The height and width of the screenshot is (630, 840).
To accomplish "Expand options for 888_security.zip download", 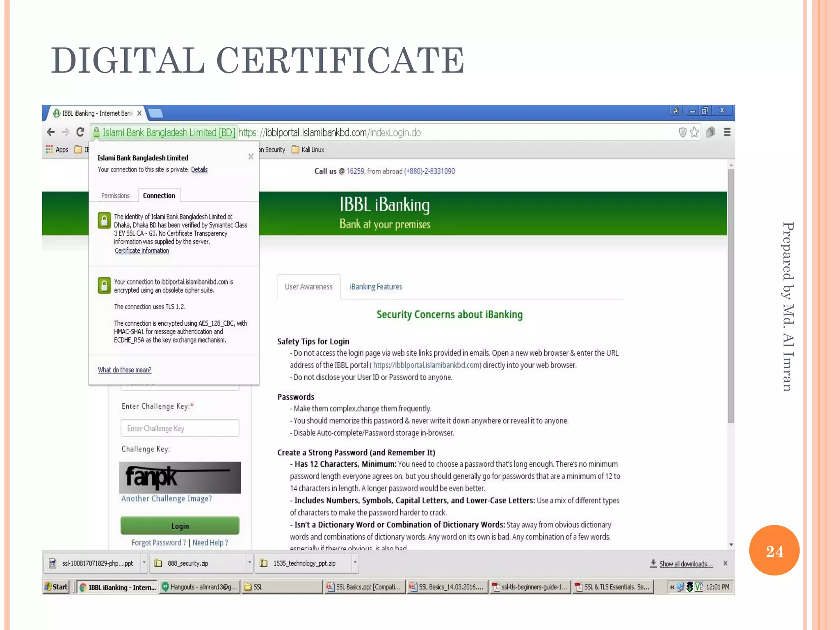I will coord(249,563).
